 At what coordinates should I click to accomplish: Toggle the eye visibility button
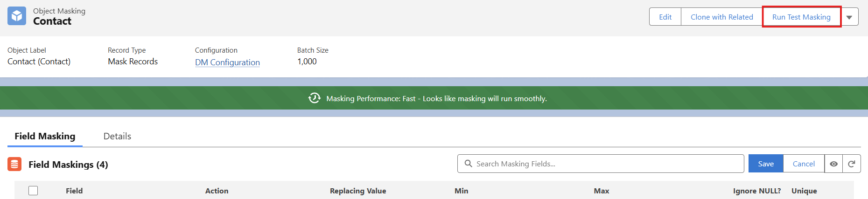click(x=833, y=164)
